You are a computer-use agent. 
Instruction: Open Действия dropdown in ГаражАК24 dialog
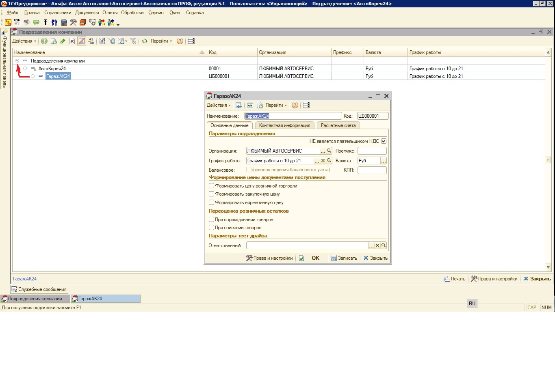tap(219, 105)
